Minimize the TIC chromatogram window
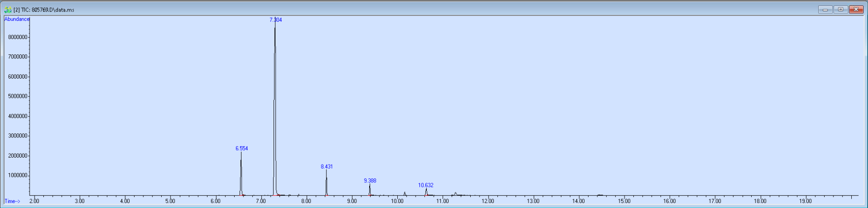The width and height of the screenshot is (868, 208). click(x=825, y=9)
